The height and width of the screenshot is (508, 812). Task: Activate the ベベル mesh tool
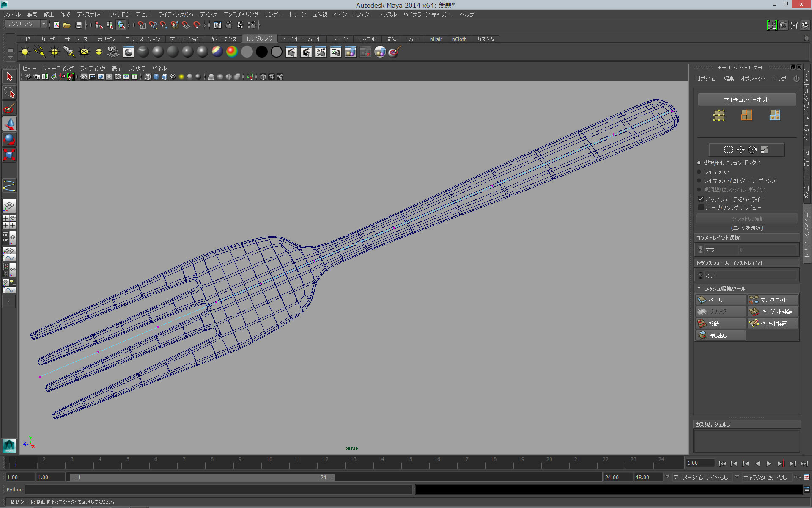tap(720, 300)
